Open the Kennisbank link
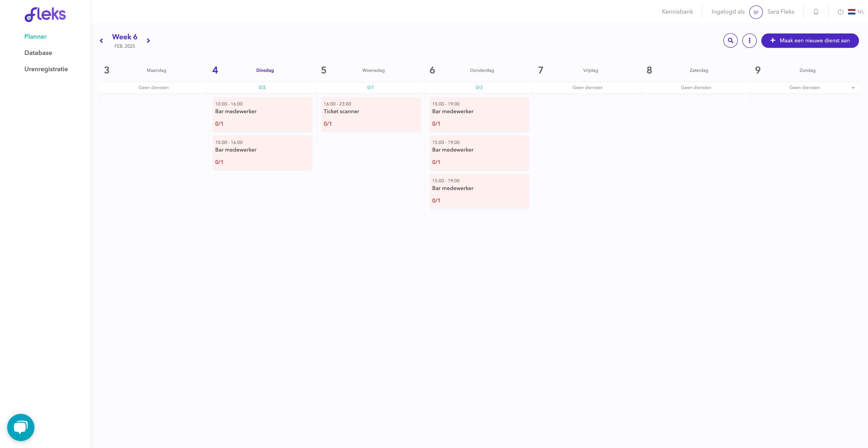The image size is (868, 448). [677, 12]
